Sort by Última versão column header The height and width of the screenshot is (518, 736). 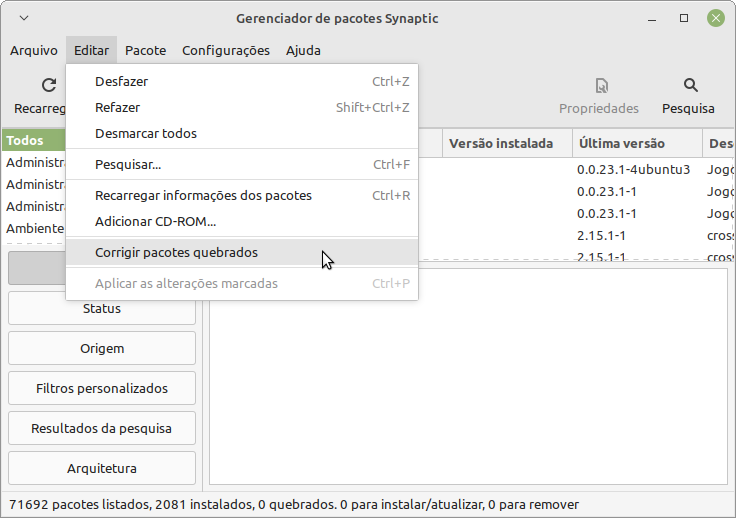click(x=637, y=143)
